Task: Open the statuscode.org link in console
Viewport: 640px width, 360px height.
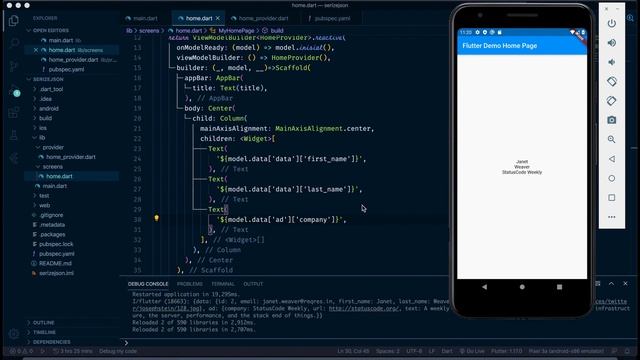Action: 364,309
